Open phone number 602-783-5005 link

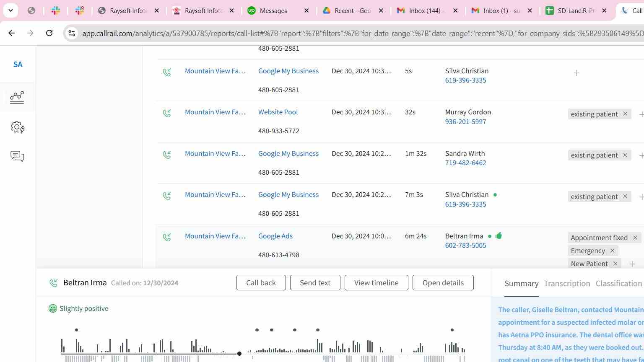point(465,246)
